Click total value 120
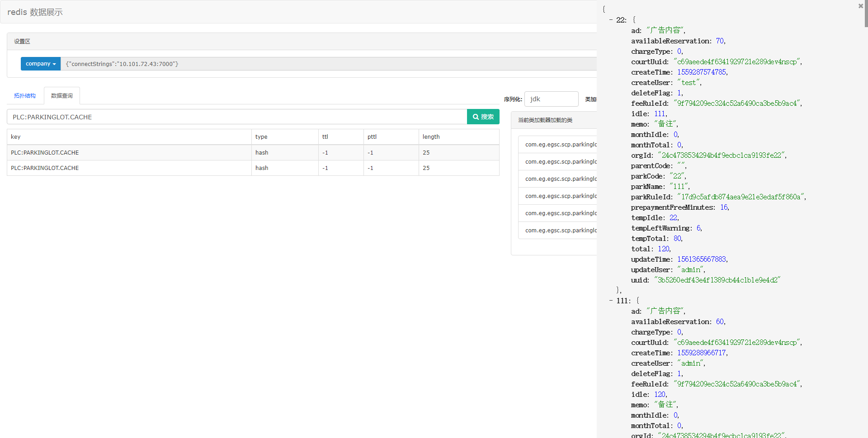868x438 pixels. coord(664,249)
